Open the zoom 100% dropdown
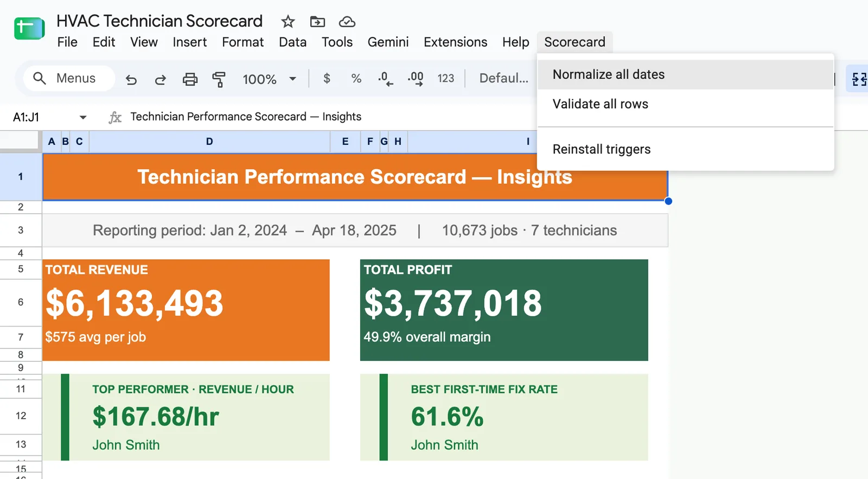868x479 pixels. (x=270, y=79)
